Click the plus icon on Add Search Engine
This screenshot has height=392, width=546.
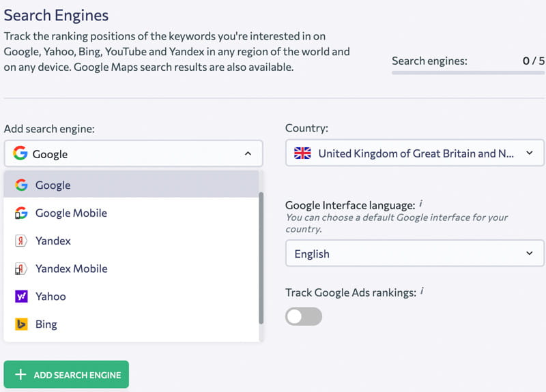click(x=20, y=374)
